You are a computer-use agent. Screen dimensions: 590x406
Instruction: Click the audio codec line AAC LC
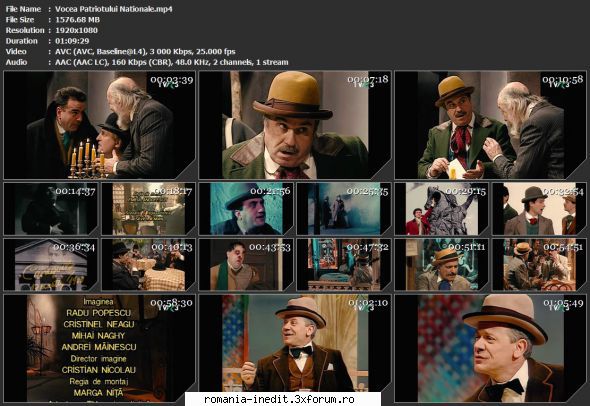[172, 62]
